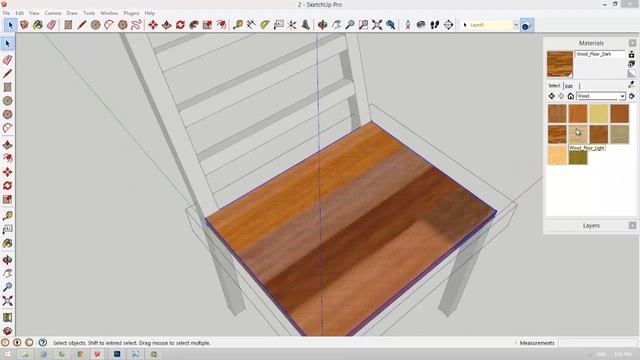Collapse the Materials panel header
This screenshot has height=360, width=640.
[591, 43]
